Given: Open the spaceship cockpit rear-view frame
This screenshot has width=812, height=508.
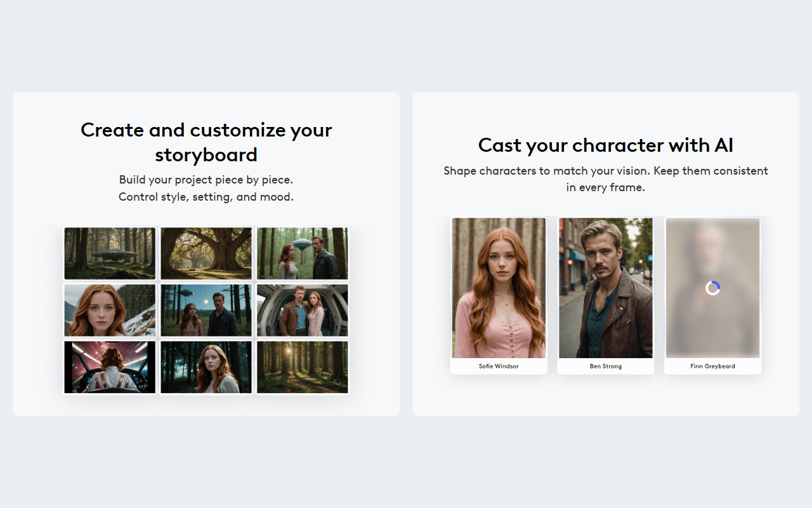Looking at the screenshot, I should (x=110, y=367).
